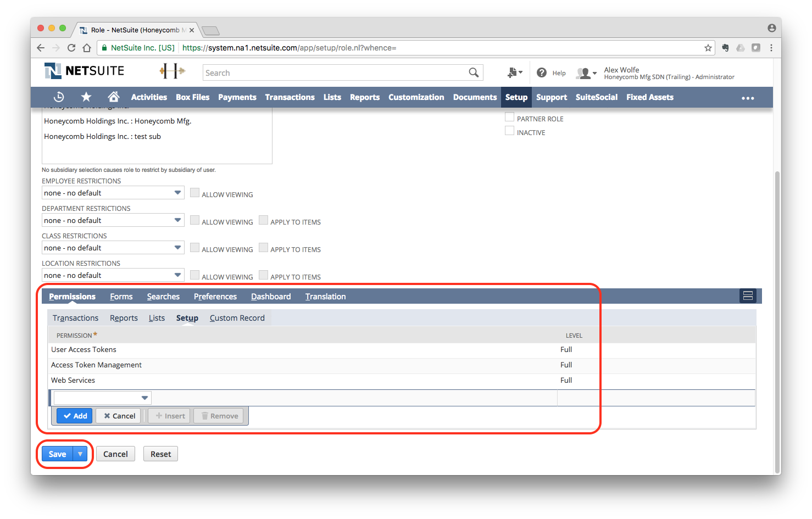Image resolution: width=812 pixels, height=519 pixels.
Task: Open a new browser tab
Action: coord(210,30)
